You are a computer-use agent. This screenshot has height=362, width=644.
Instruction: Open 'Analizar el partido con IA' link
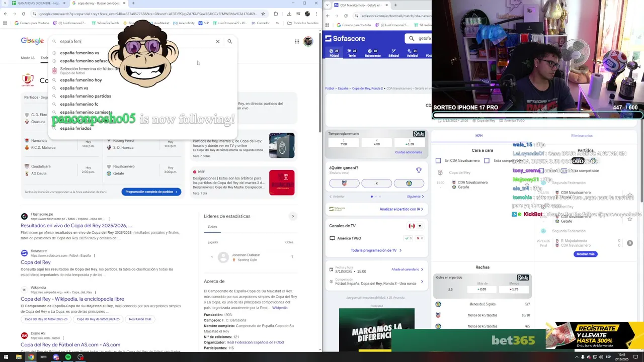(x=401, y=209)
